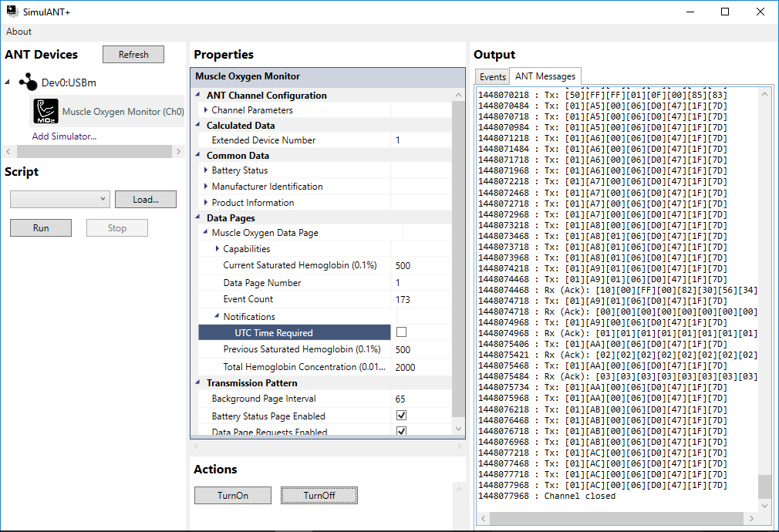The height and width of the screenshot is (532, 779).
Task: Expand the Battery Status row
Action: 206,170
